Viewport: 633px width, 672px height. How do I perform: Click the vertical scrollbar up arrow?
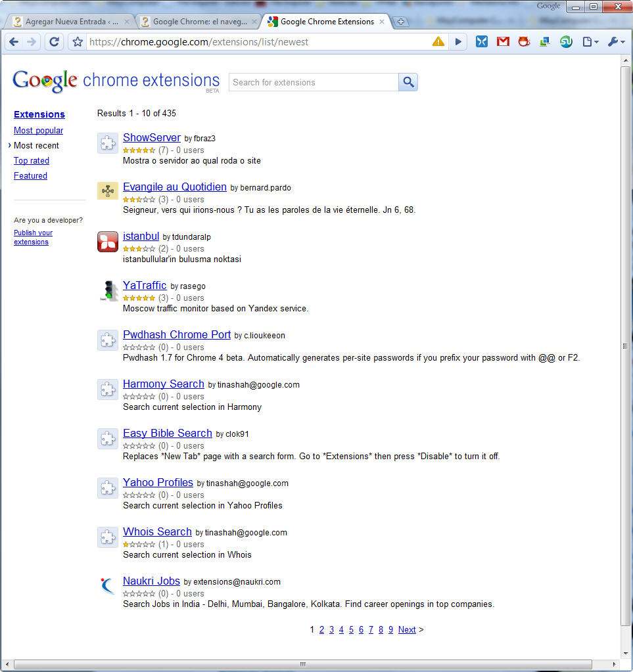(x=625, y=61)
